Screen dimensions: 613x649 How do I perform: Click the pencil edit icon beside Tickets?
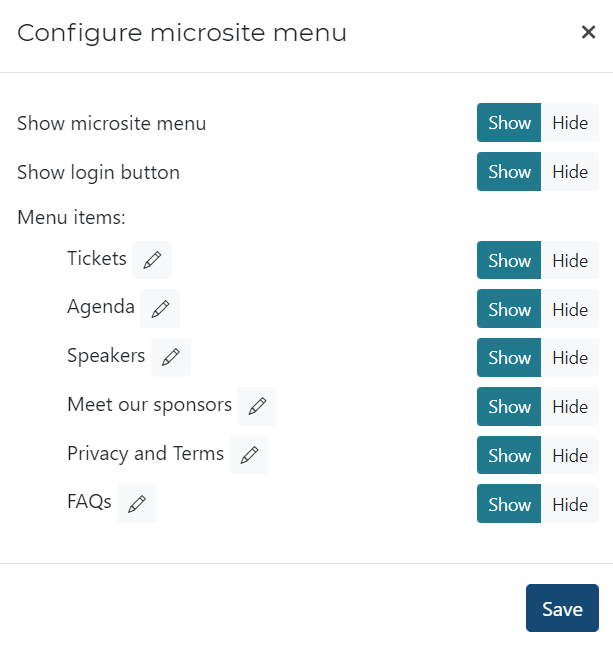click(x=152, y=260)
